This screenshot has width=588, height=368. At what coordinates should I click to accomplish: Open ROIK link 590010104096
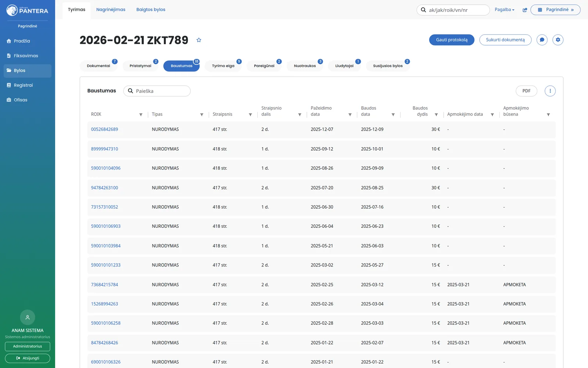click(106, 168)
